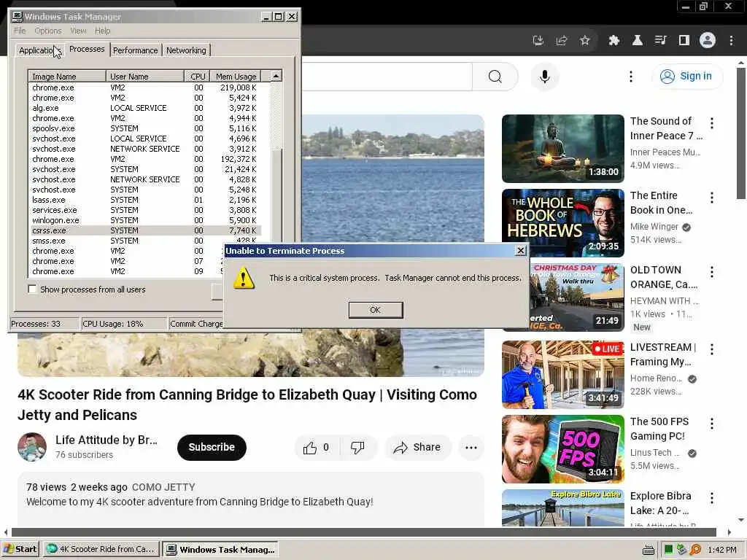Open the Windows Start button
The width and height of the screenshot is (747, 560).
[20, 549]
